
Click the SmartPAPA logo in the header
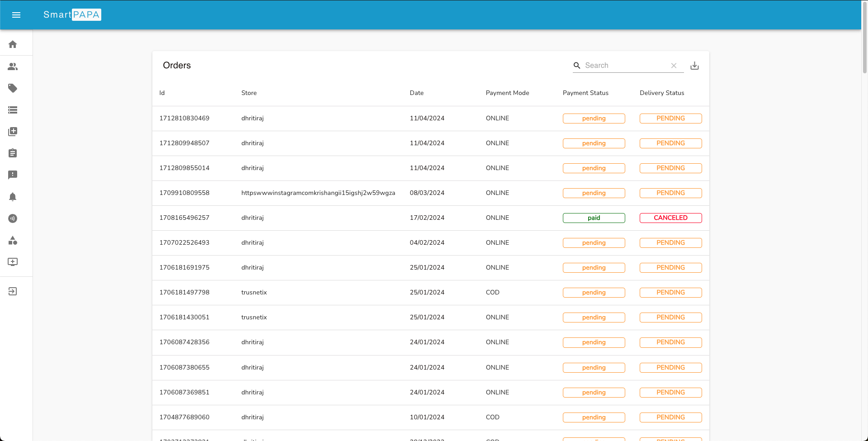click(x=72, y=14)
